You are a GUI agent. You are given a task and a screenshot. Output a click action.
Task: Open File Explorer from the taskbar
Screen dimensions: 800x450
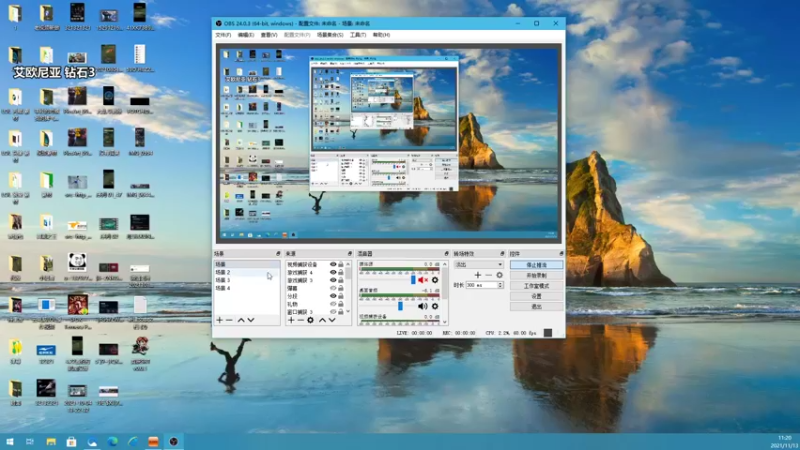coord(51,441)
